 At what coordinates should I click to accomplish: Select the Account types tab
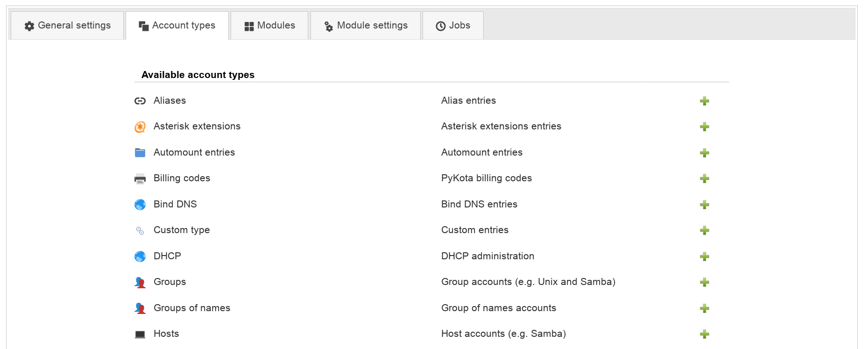point(177,26)
